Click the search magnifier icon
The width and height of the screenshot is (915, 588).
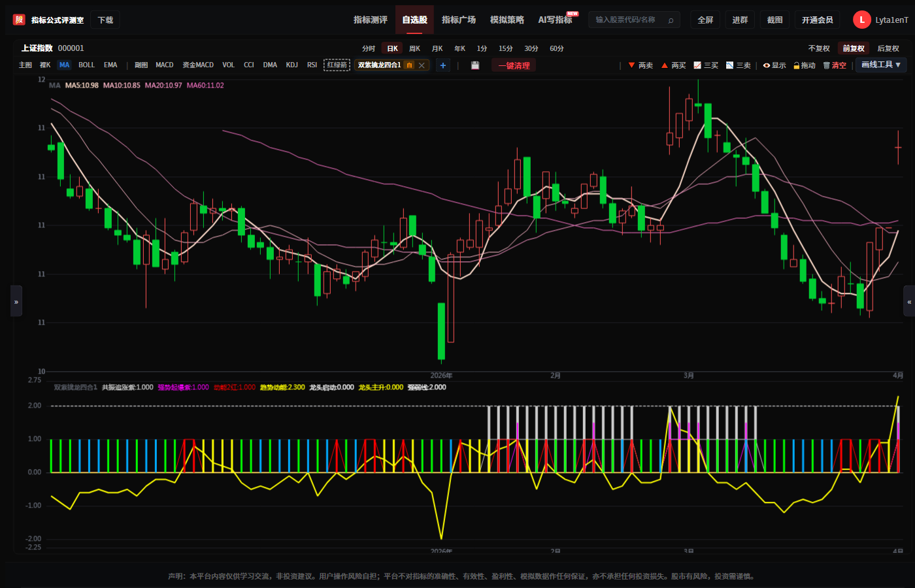[671, 20]
